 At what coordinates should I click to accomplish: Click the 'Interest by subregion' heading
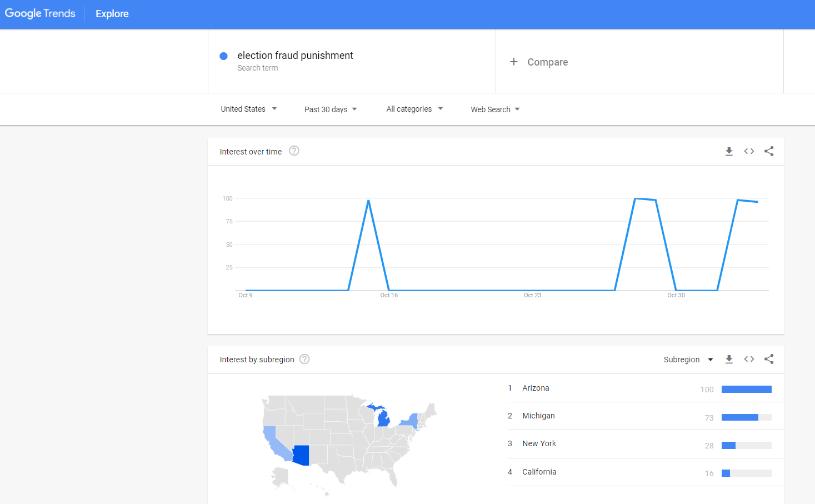pos(257,360)
